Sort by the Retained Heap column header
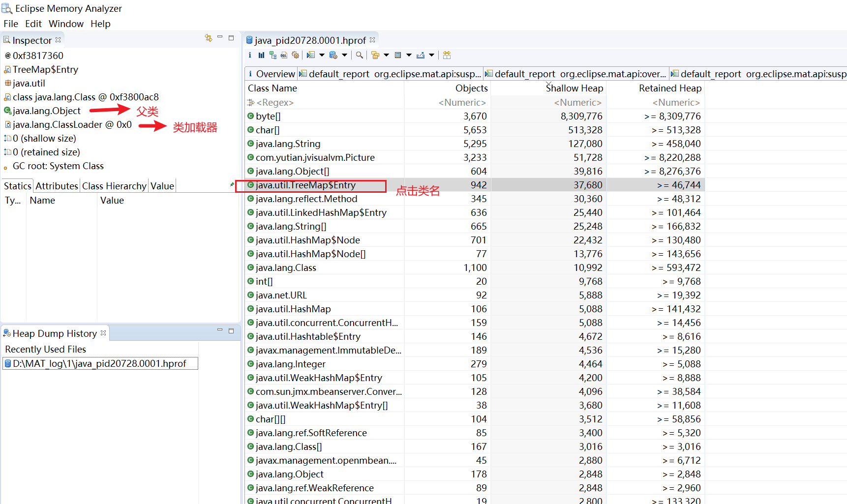Image resolution: width=847 pixels, height=504 pixels. 669,88
